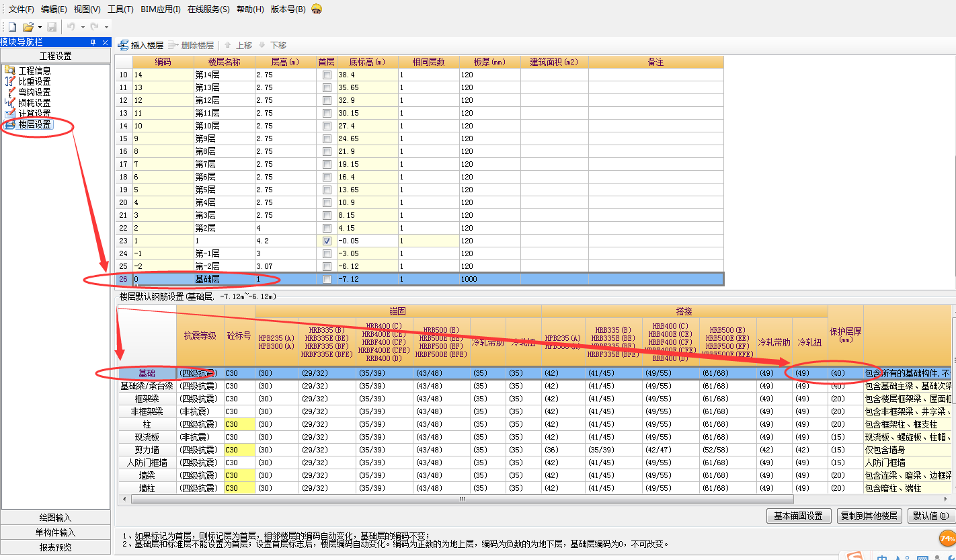Create a new project file
The width and height of the screenshot is (956, 560).
(x=12, y=27)
